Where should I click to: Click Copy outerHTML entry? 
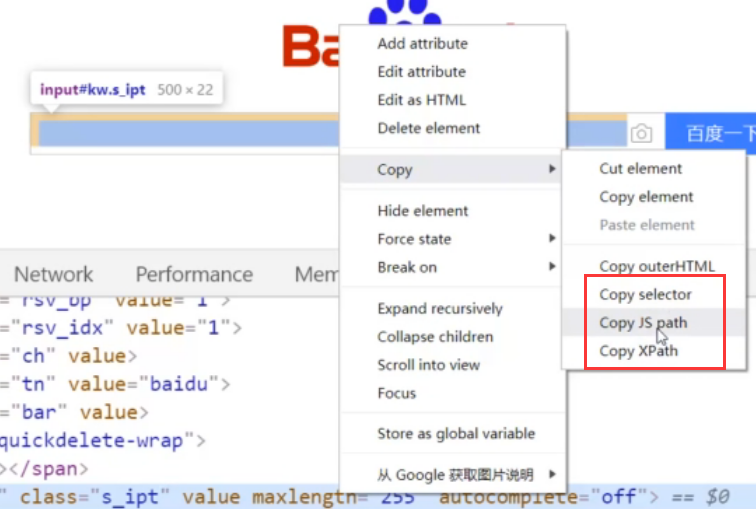pyautogui.click(x=657, y=266)
